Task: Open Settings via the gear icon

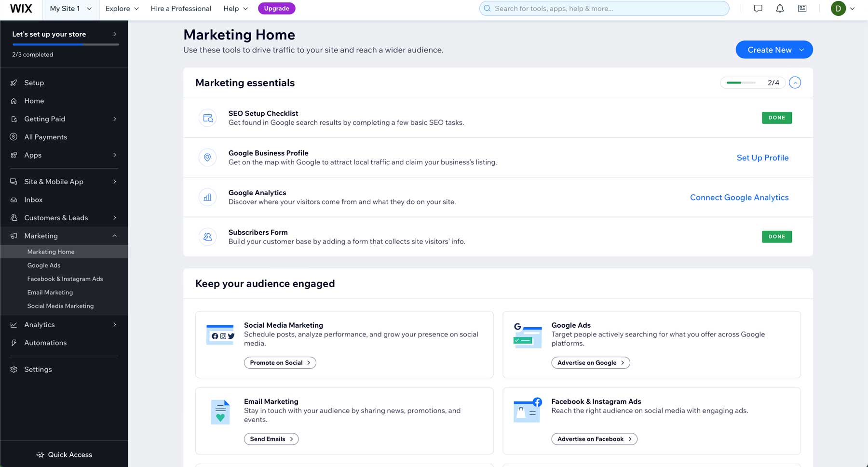Action: point(14,369)
